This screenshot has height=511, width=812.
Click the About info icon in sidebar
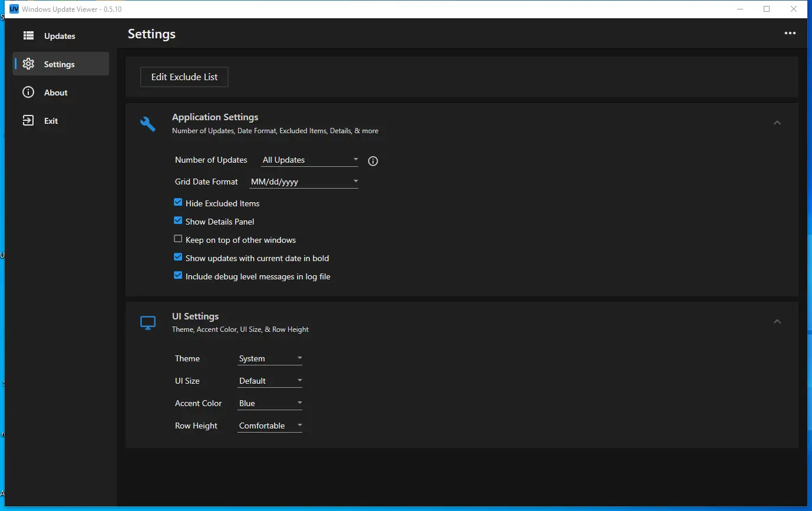28,93
